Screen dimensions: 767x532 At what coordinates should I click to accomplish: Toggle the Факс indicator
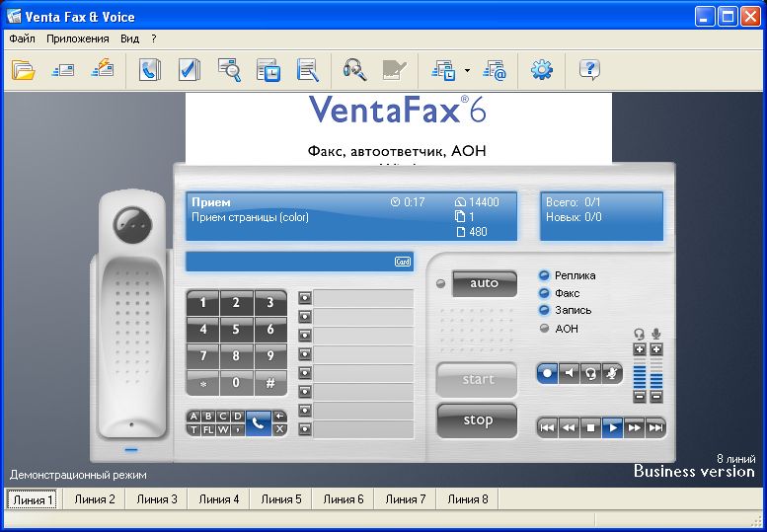coord(544,293)
